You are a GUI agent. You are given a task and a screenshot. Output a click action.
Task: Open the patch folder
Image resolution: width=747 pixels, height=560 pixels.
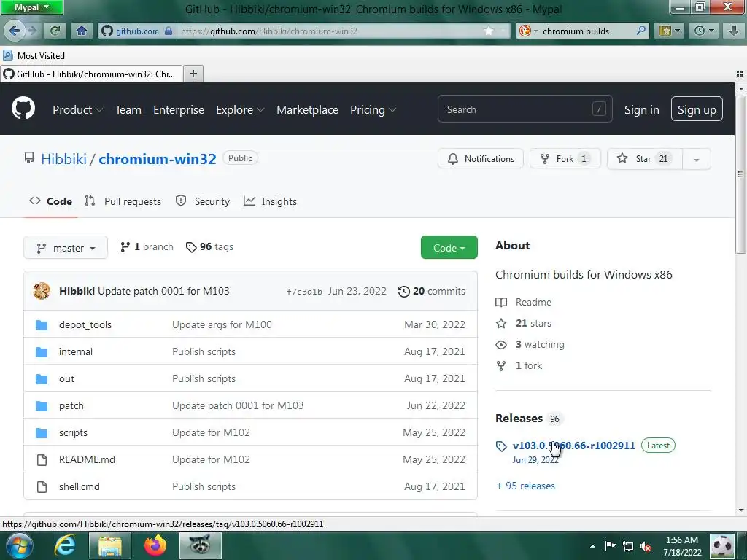click(x=71, y=405)
